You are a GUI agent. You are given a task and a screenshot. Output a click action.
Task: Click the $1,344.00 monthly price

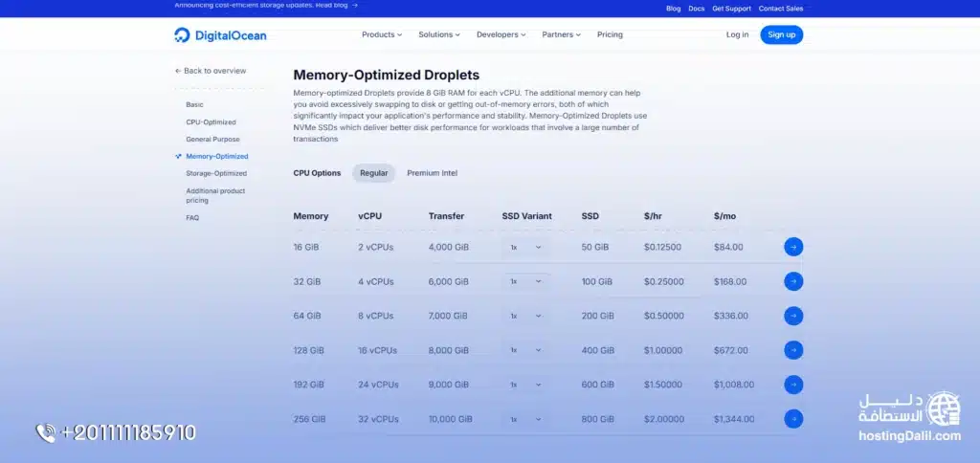(x=734, y=419)
